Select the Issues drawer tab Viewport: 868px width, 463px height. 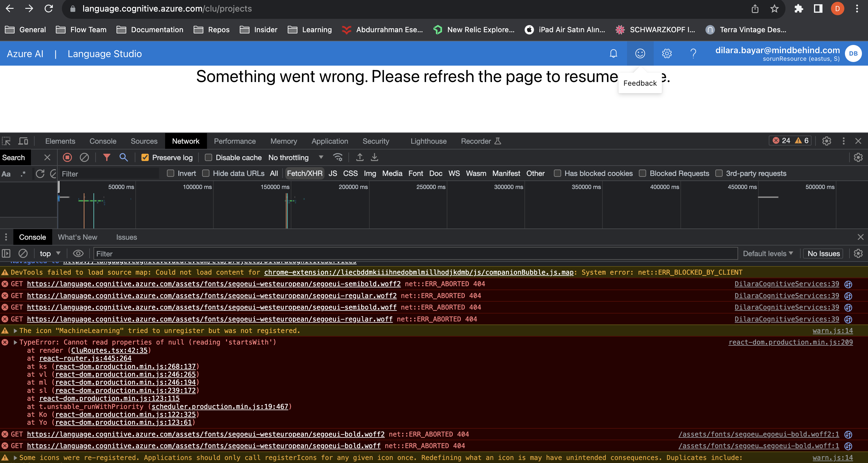point(126,237)
